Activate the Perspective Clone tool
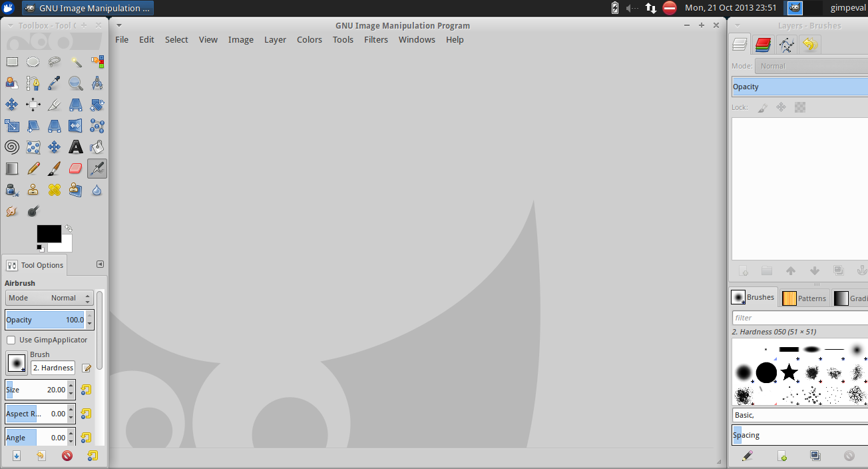The width and height of the screenshot is (868, 469). click(x=76, y=190)
